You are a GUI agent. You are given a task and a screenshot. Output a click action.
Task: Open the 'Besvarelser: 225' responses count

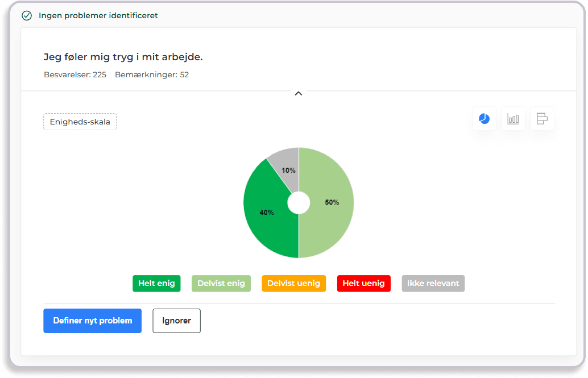tap(75, 74)
